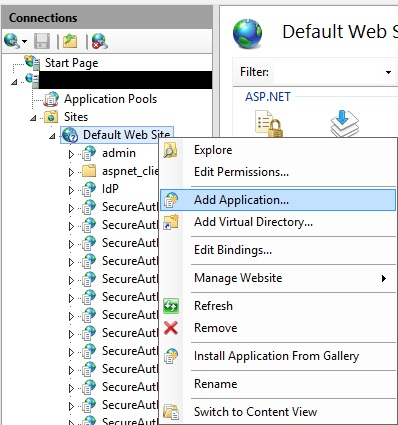Choose Refresh from the context menu
The image size is (398, 425).
[x=278, y=306]
